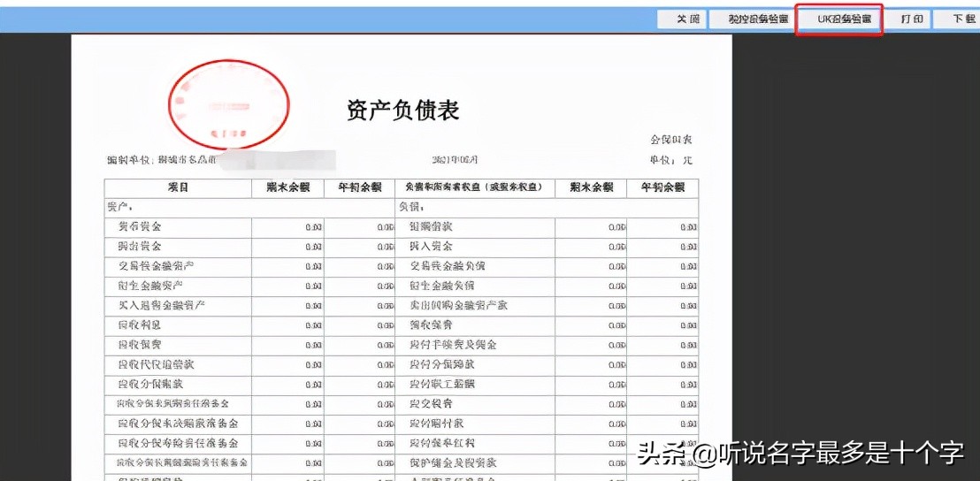Select the 应收代位追偿款 row label

coord(157,365)
